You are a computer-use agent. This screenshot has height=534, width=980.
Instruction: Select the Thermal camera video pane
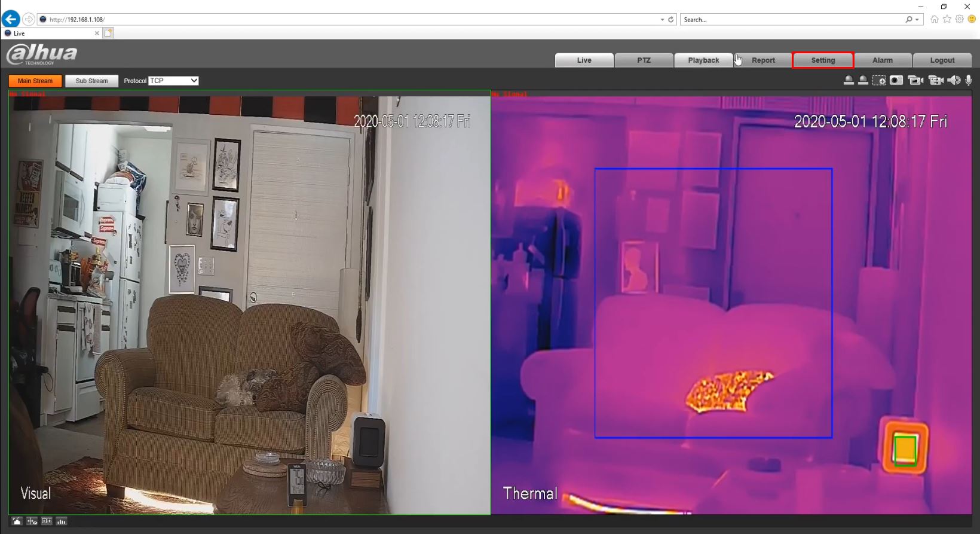731,303
